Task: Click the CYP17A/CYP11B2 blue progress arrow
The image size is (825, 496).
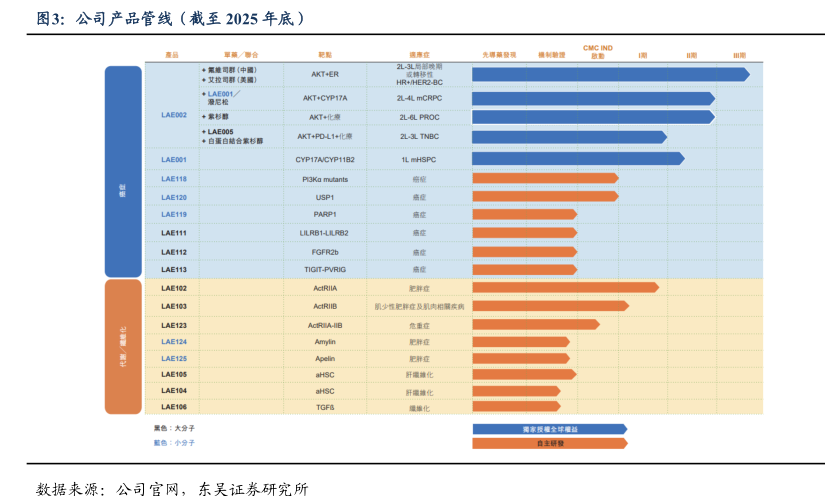Action: 577,159
